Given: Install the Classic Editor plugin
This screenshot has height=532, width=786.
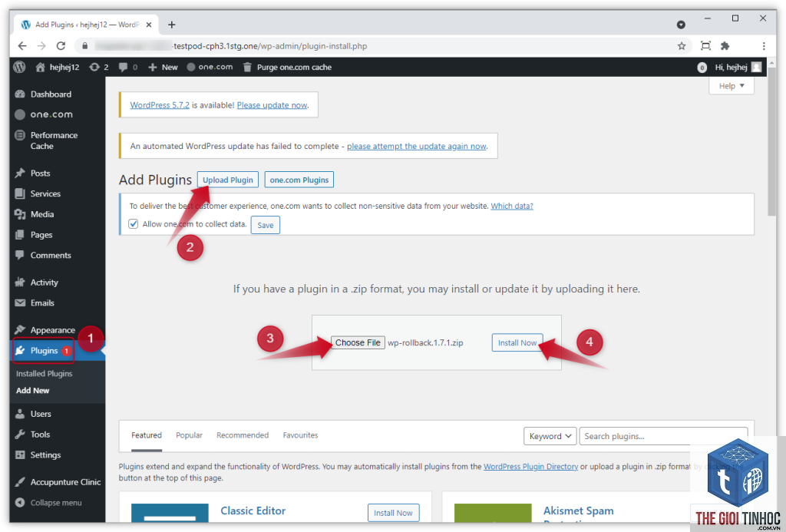Looking at the screenshot, I should pyautogui.click(x=393, y=513).
